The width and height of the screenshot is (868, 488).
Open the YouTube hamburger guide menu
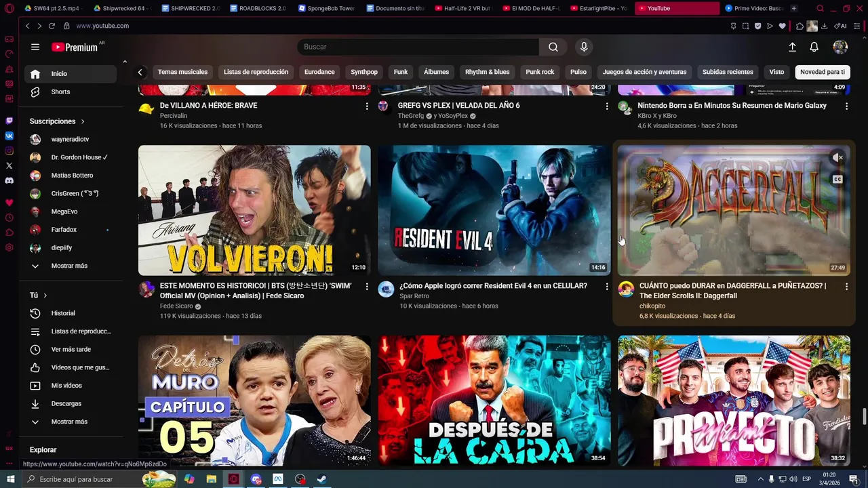coord(35,47)
